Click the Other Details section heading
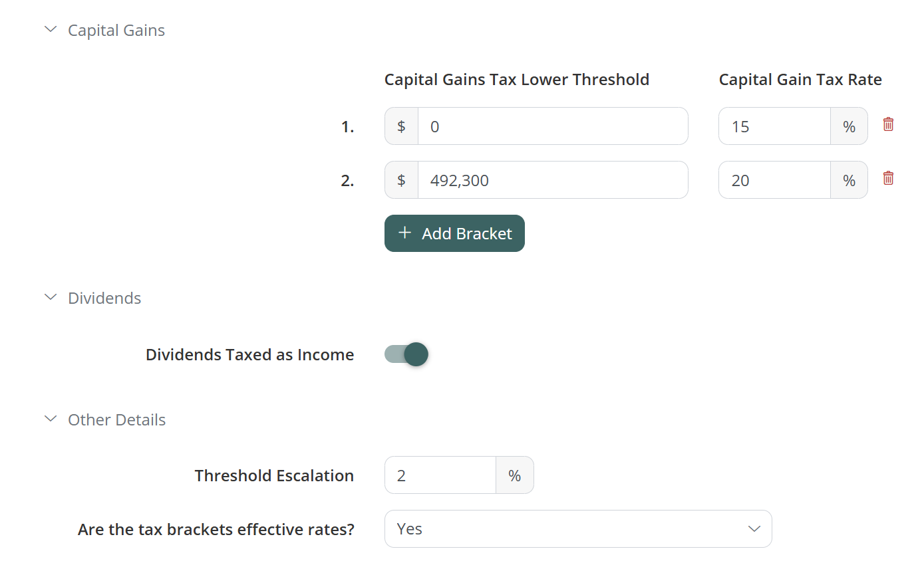The height and width of the screenshot is (571, 924). tap(116, 420)
